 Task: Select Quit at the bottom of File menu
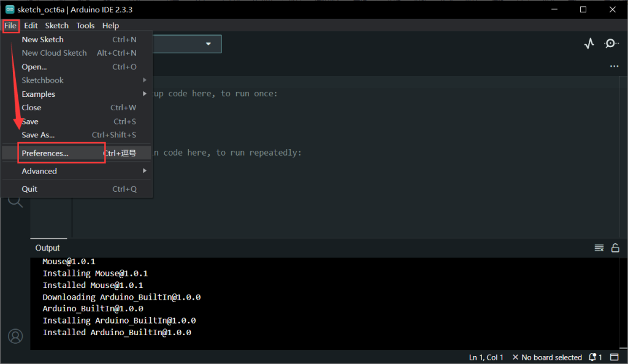[29, 189]
